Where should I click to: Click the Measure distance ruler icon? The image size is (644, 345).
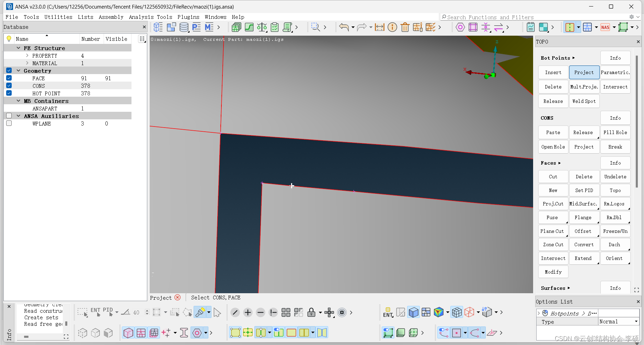pos(379,27)
